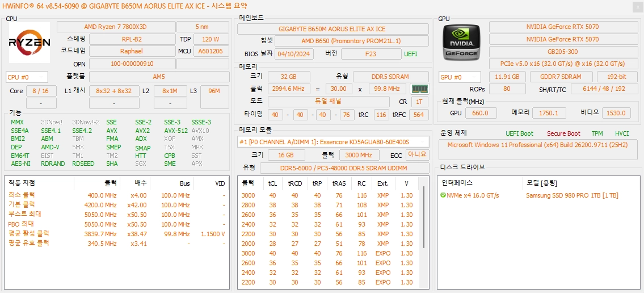
Task: Click the motherboard name field in 메인보드 section
Action: point(333,29)
